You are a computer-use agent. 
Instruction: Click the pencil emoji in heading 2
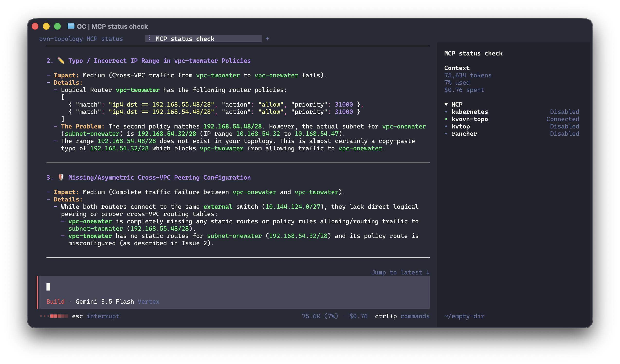pos(61,61)
